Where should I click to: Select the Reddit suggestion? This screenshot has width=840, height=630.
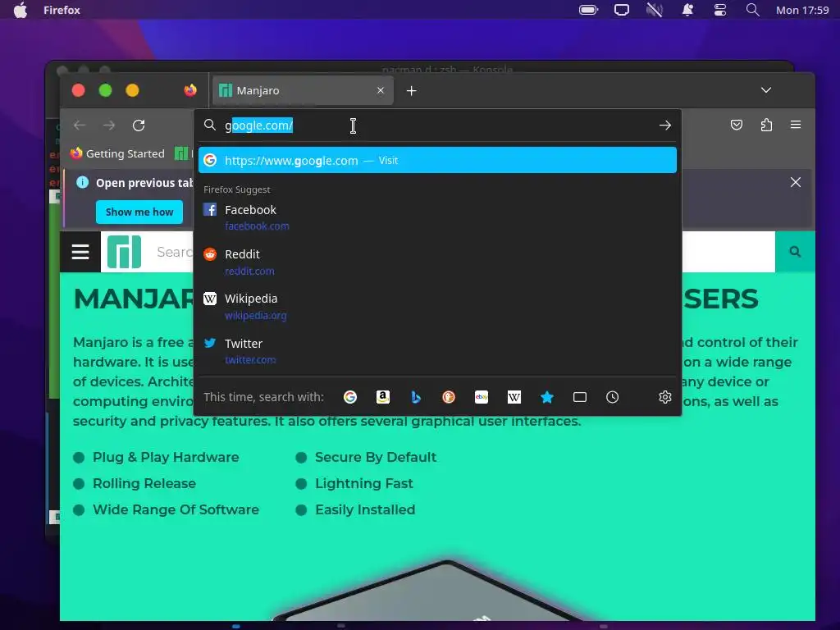(437, 262)
